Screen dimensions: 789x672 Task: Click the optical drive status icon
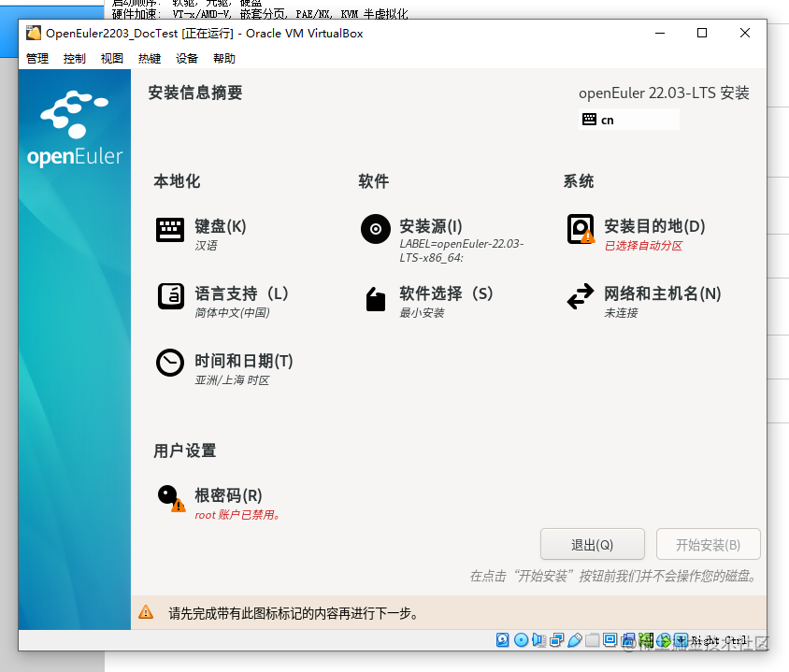click(523, 640)
